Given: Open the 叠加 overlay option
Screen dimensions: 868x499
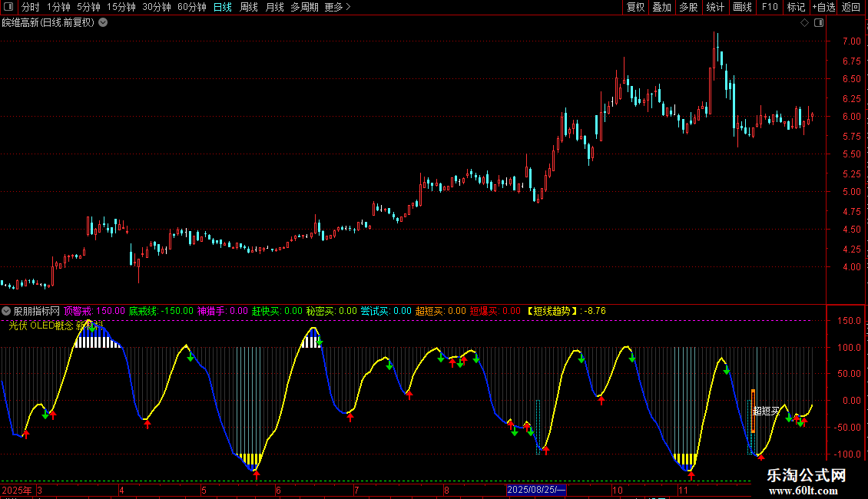Looking at the screenshot, I should [661, 8].
